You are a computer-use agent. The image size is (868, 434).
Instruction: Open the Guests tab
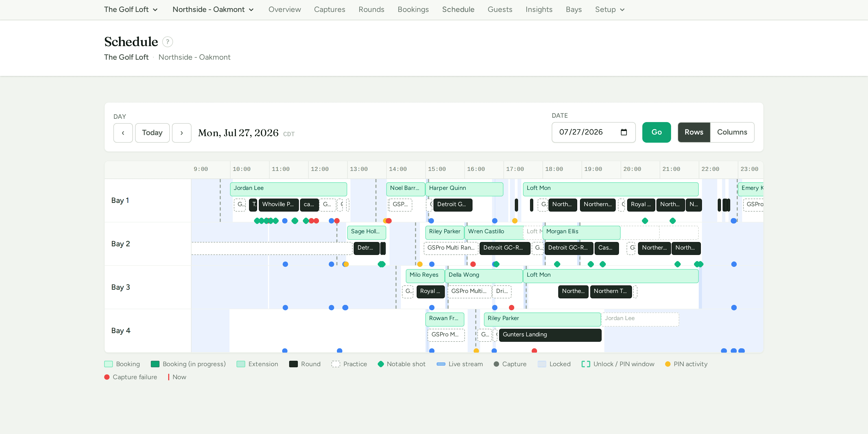[500, 9]
